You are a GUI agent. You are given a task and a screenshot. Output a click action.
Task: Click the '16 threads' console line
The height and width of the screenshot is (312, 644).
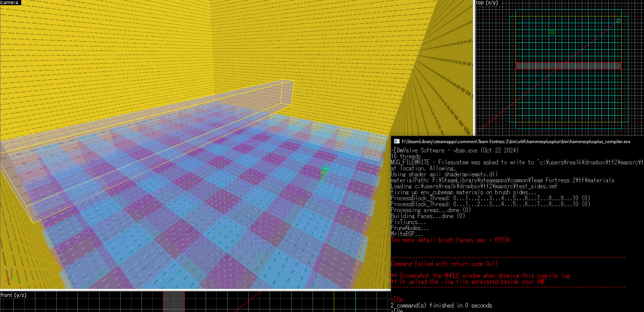pos(406,157)
